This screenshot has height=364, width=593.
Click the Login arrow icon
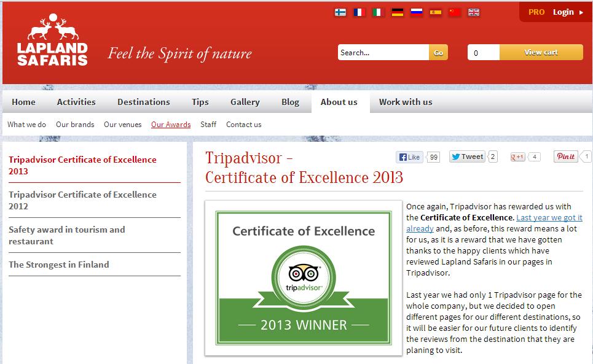tap(581, 12)
